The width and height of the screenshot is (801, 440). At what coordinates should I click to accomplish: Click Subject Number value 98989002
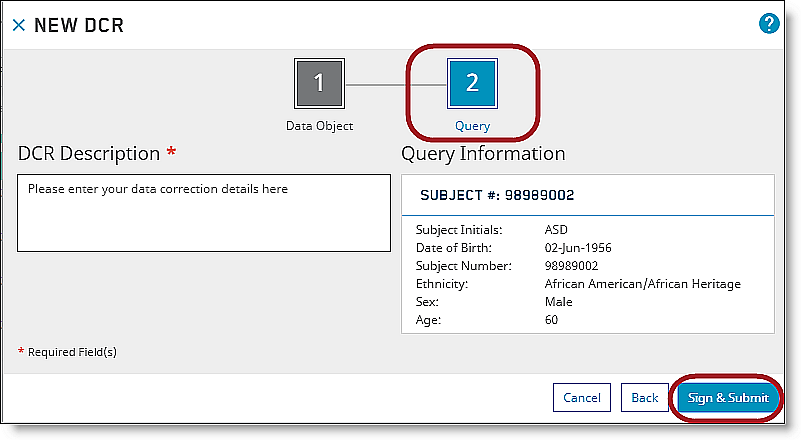click(x=571, y=266)
